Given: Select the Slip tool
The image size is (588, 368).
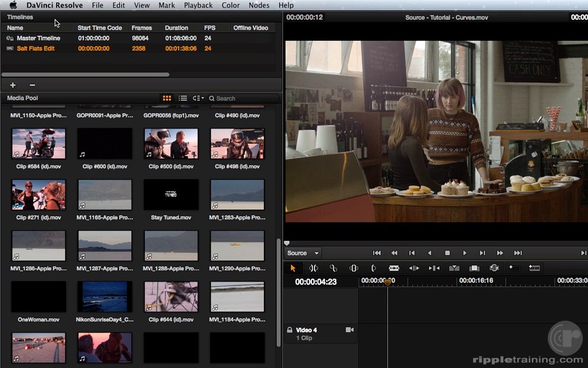Looking at the screenshot, I should click(x=354, y=268).
